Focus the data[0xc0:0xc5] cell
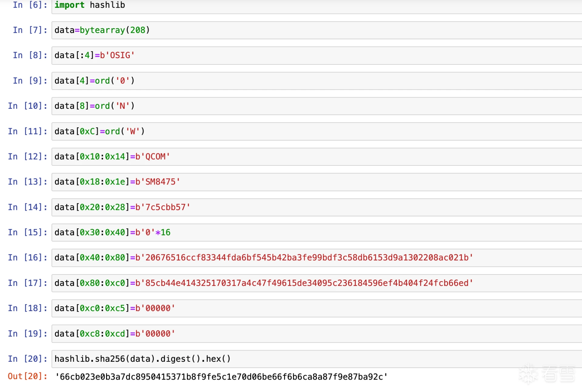The height and width of the screenshot is (392, 582). [x=317, y=308]
